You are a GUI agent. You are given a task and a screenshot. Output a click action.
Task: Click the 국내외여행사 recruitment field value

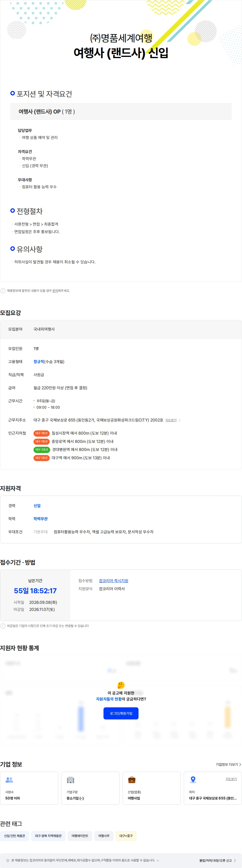[44, 329]
